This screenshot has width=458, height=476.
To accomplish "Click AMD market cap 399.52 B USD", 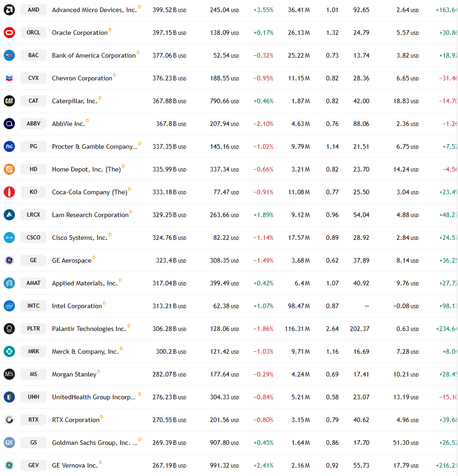I will (x=169, y=10).
